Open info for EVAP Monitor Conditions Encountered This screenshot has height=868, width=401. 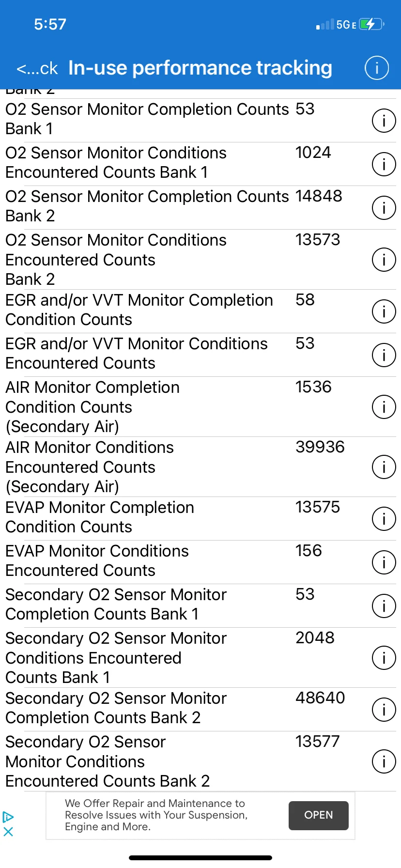coord(384,562)
